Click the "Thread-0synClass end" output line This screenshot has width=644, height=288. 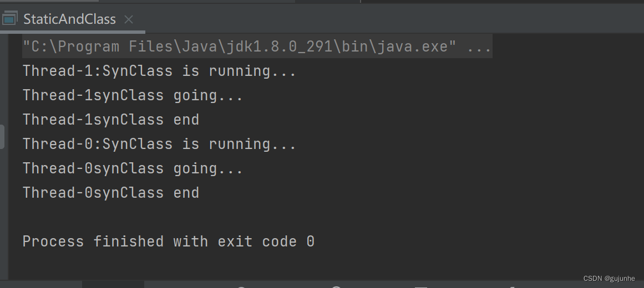[111, 193]
